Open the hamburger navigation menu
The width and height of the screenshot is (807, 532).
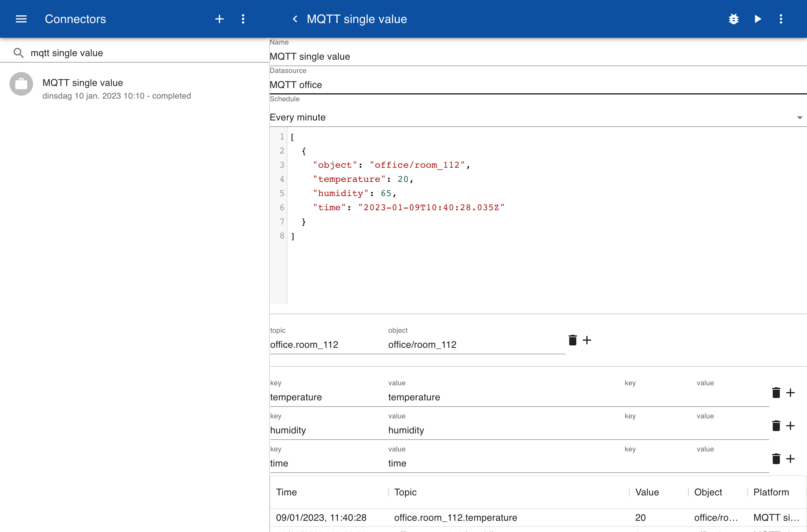(x=21, y=19)
